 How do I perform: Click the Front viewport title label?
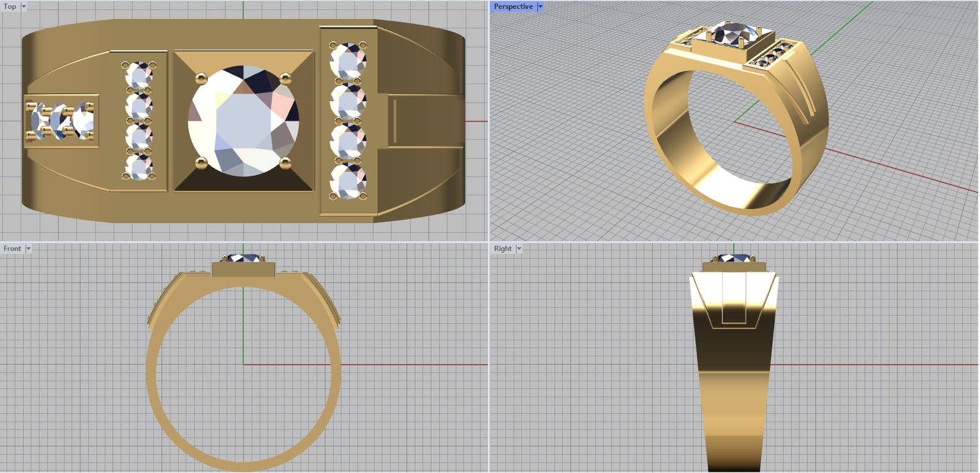12,249
